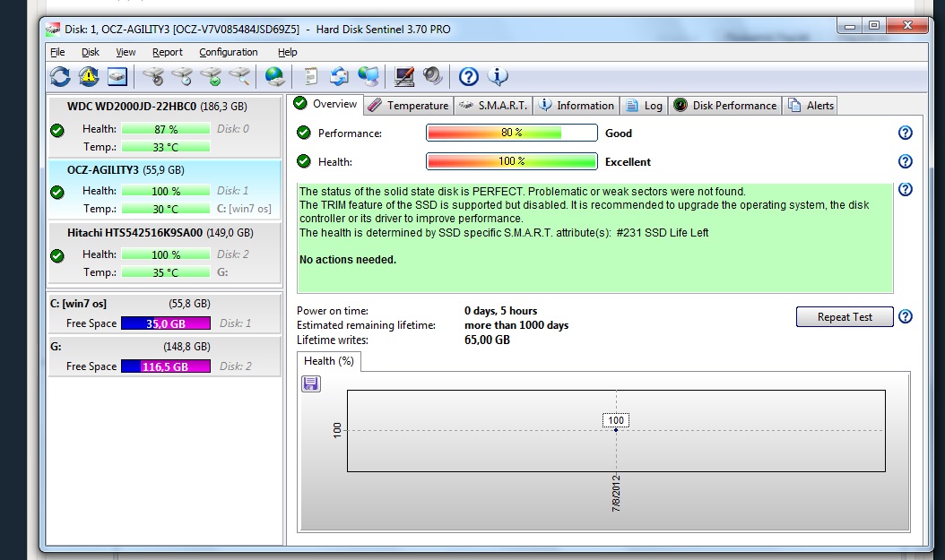Open the Help menu
945x560 pixels.
(288, 52)
